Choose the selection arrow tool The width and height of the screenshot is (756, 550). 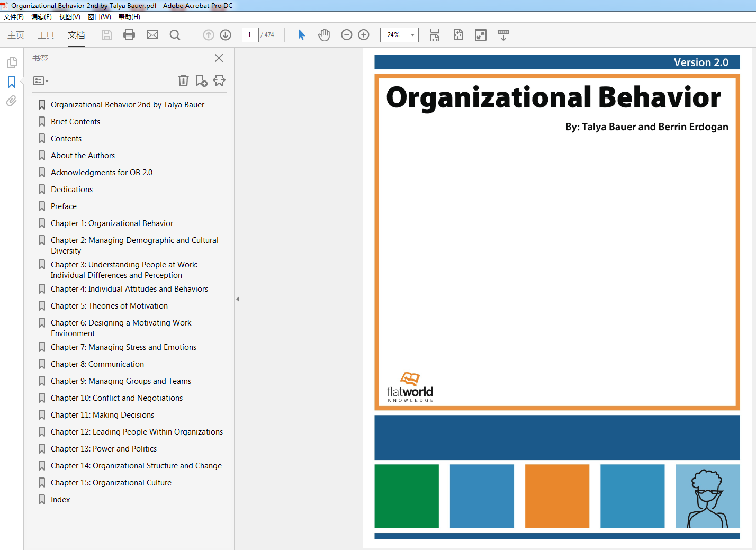301,35
